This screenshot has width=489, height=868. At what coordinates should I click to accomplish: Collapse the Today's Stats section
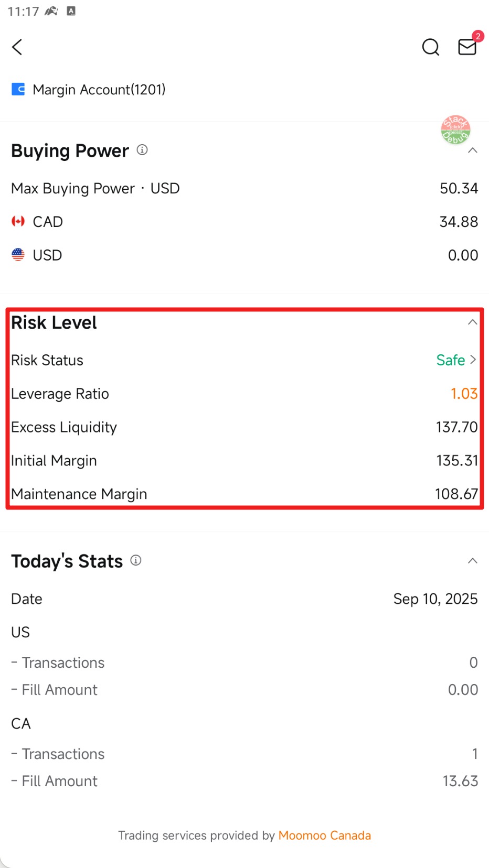click(472, 561)
